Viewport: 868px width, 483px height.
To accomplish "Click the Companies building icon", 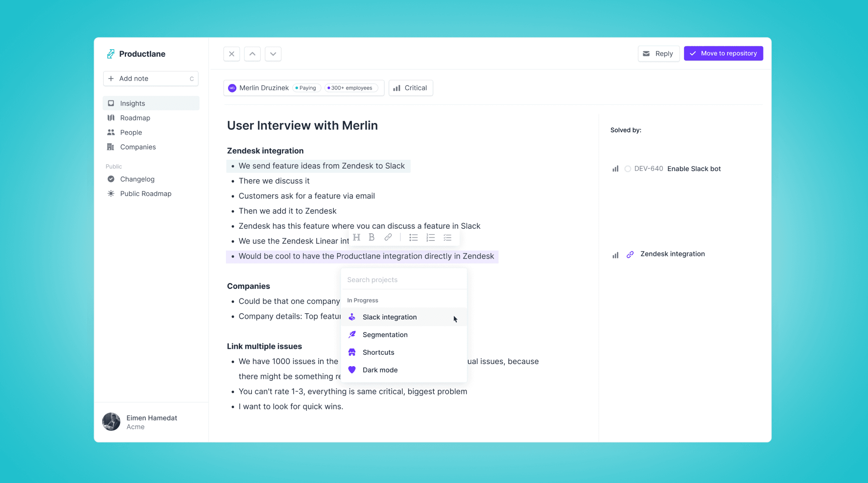I will click(111, 147).
